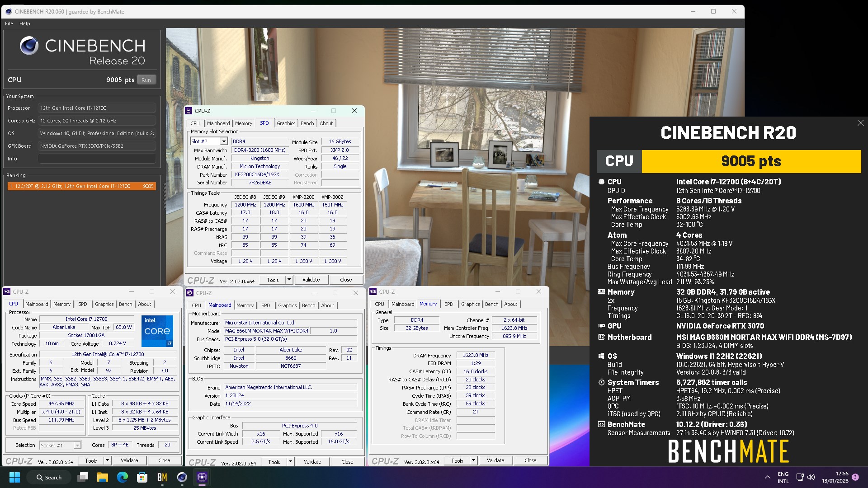Launch File Explorer from taskbar
The image size is (868, 488).
click(103, 477)
